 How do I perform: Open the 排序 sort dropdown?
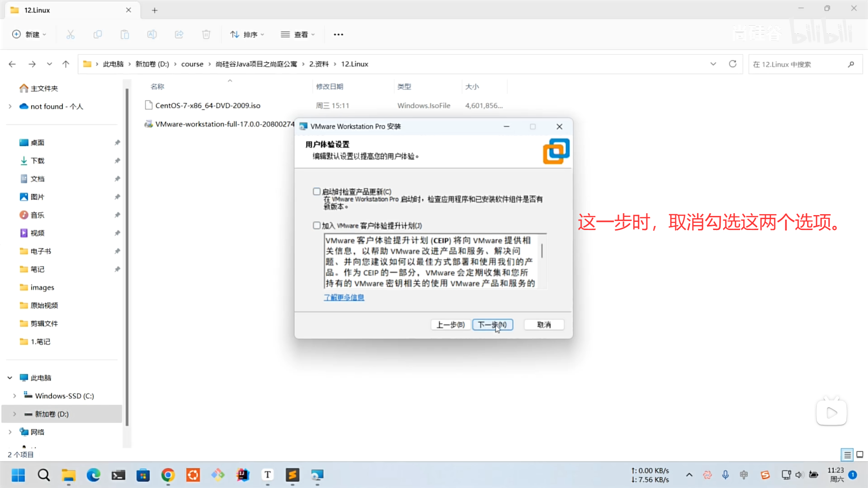pos(247,34)
